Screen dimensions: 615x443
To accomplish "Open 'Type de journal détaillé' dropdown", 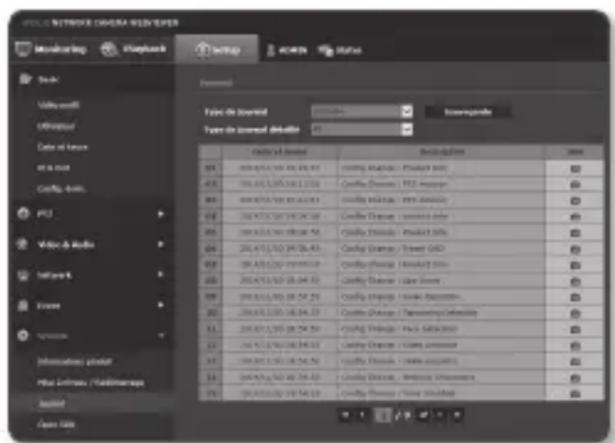I will point(405,128).
